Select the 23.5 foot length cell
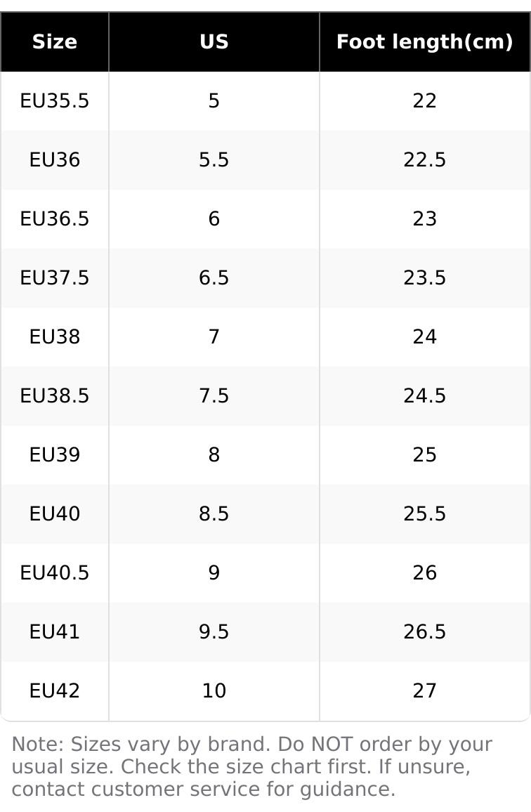 click(x=424, y=278)
